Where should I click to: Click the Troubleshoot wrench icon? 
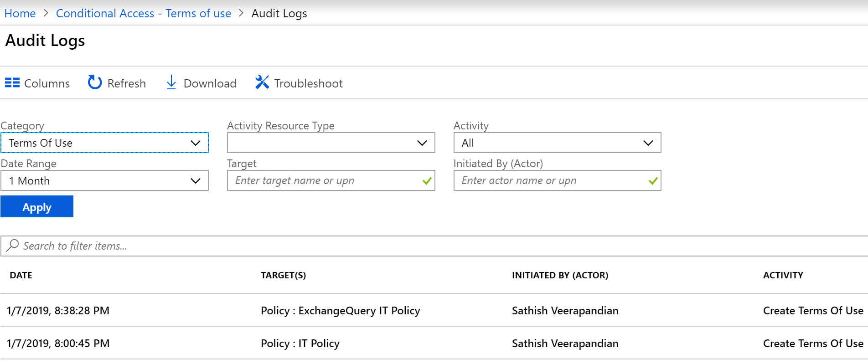click(x=262, y=82)
